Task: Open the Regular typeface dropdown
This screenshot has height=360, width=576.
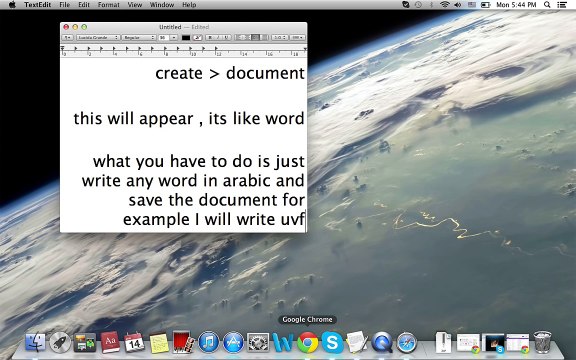Action: click(x=139, y=37)
